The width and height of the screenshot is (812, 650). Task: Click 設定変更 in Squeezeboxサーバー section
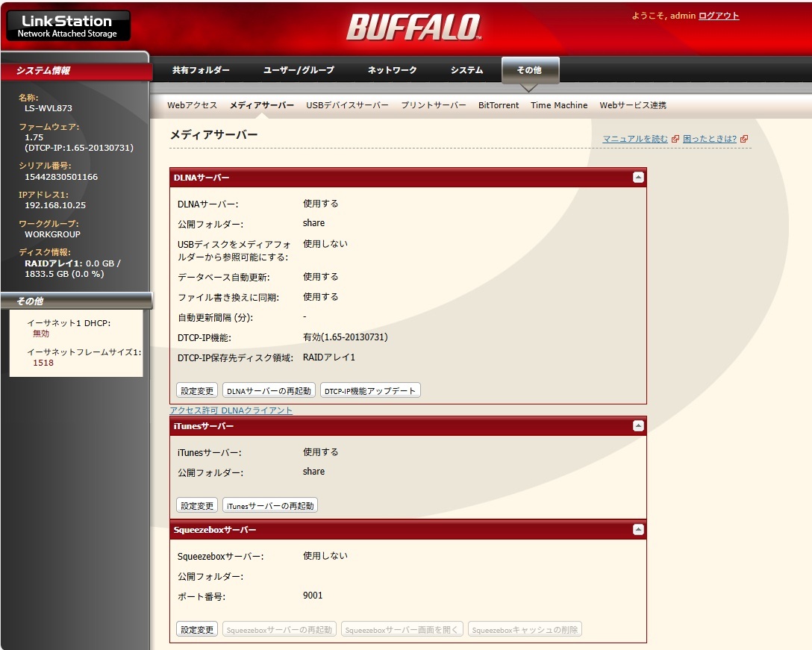[197, 629]
